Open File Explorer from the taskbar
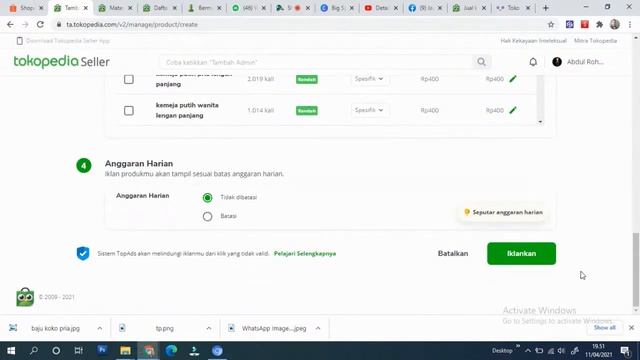 tap(125, 351)
